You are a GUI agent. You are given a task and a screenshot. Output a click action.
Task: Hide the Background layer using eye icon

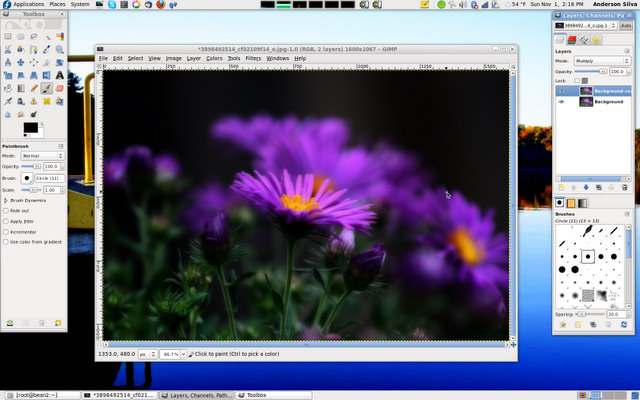(561, 102)
